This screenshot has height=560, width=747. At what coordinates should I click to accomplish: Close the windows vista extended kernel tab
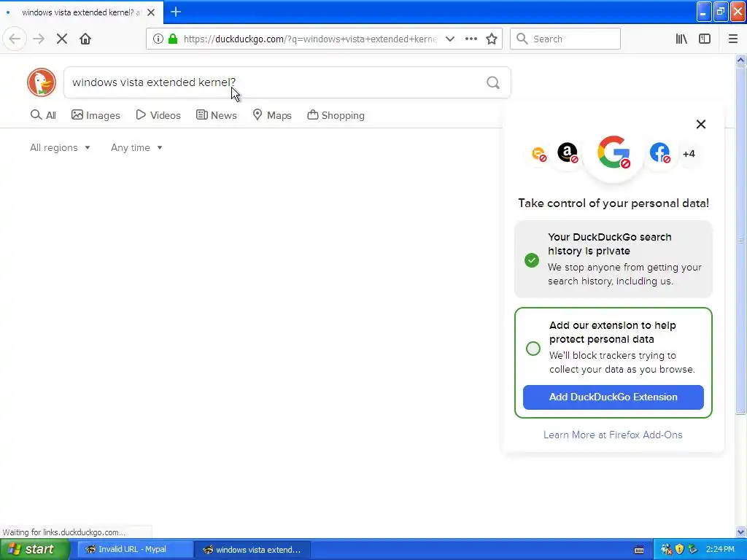[x=151, y=12]
